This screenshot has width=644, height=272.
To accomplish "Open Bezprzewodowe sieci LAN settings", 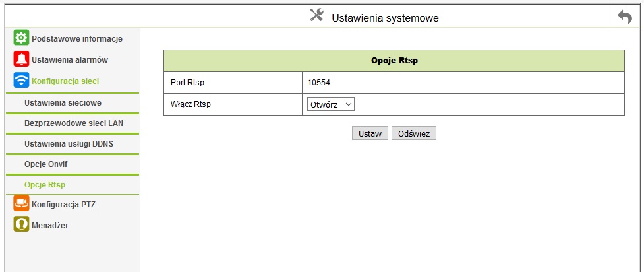I will (74, 123).
